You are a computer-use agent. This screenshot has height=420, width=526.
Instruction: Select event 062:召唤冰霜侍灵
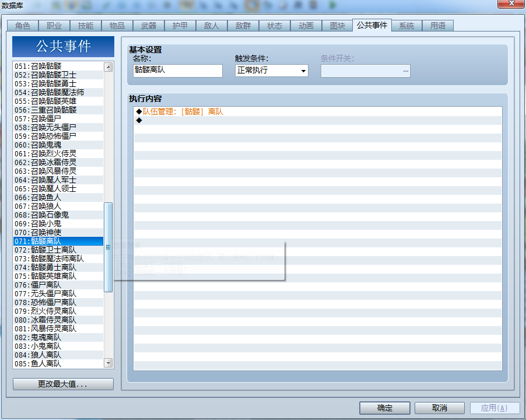tap(58, 162)
